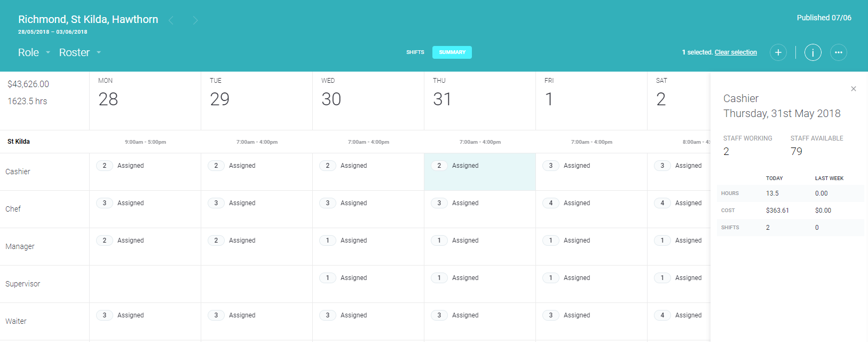Screen dimensions: 868x342
Task: Switch to the Summary tab
Action: pyautogui.click(x=452, y=52)
